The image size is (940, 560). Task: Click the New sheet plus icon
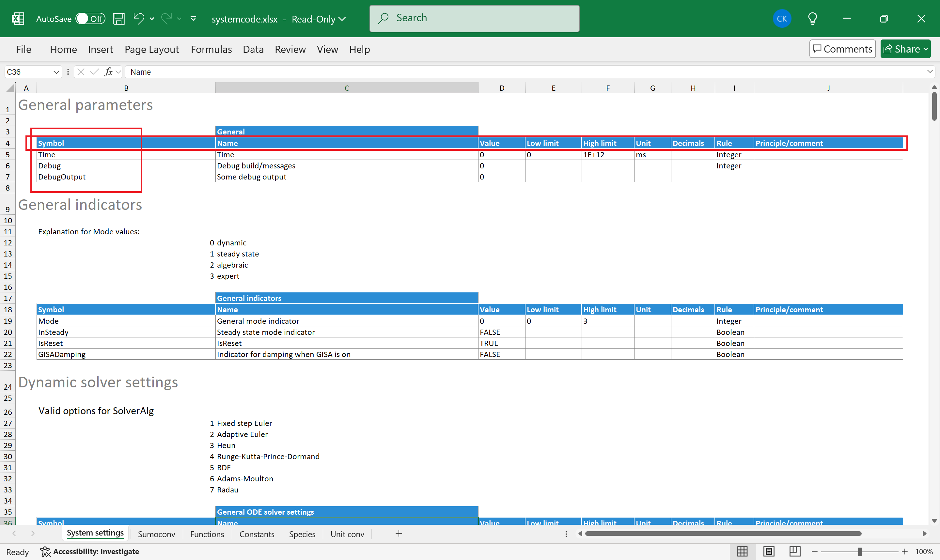pyautogui.click(x=399, y=534)
